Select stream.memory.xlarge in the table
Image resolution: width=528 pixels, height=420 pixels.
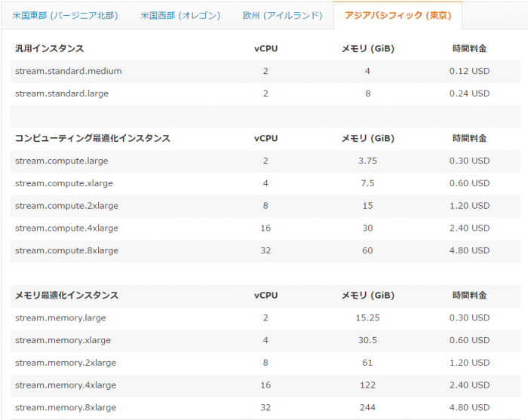(63, 340)
